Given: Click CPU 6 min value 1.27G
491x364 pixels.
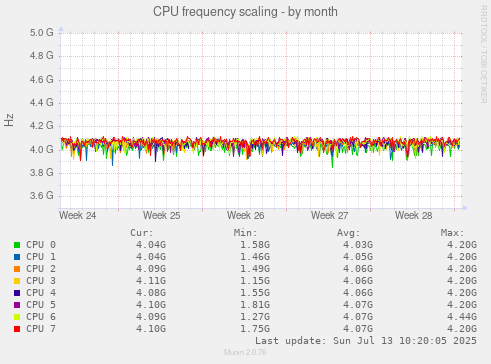Looking at the screenshot, I should tap(255, 317).
